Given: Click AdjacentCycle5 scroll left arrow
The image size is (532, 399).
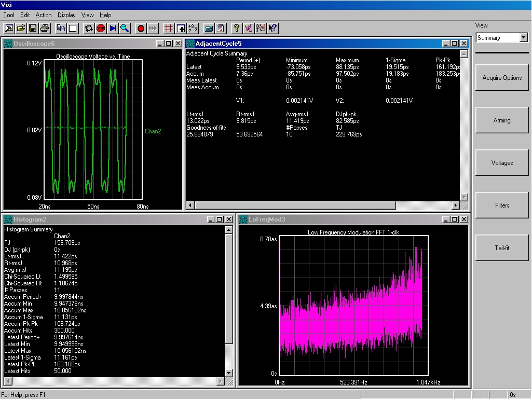Looking at the screenshot, I should tap(190, 205).
